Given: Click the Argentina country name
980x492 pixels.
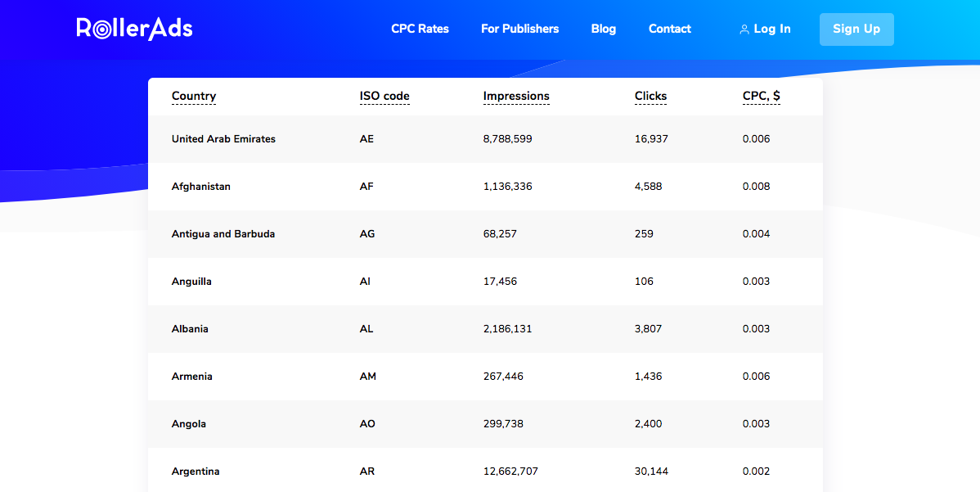Looking at the screenshot, I should [196, 472].
